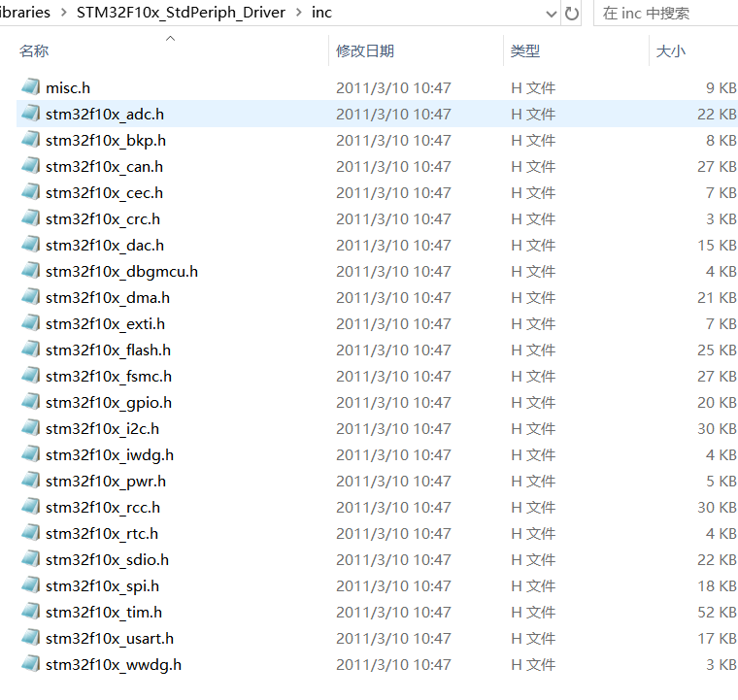Select the file name stm32f10x_spi.h
Viewport: 738px width, 700px height.
pos(102,586)
